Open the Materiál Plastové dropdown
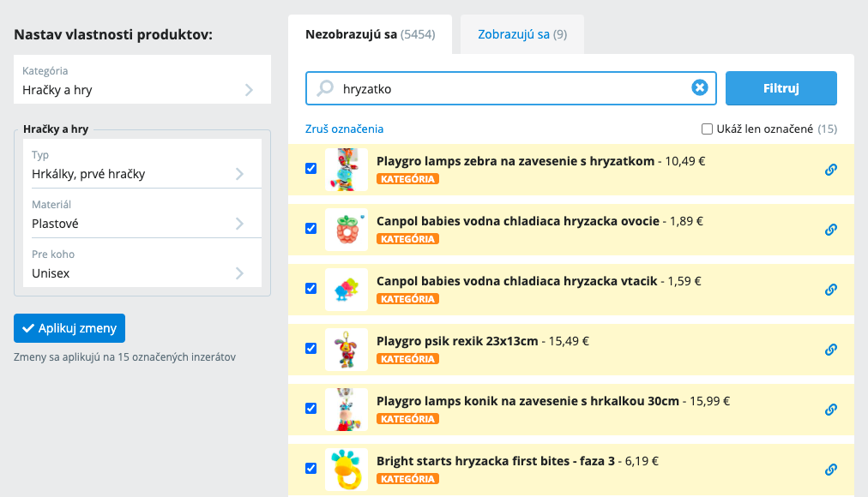The height and width of the screenshot is (497, 868). tap(142, 214)
